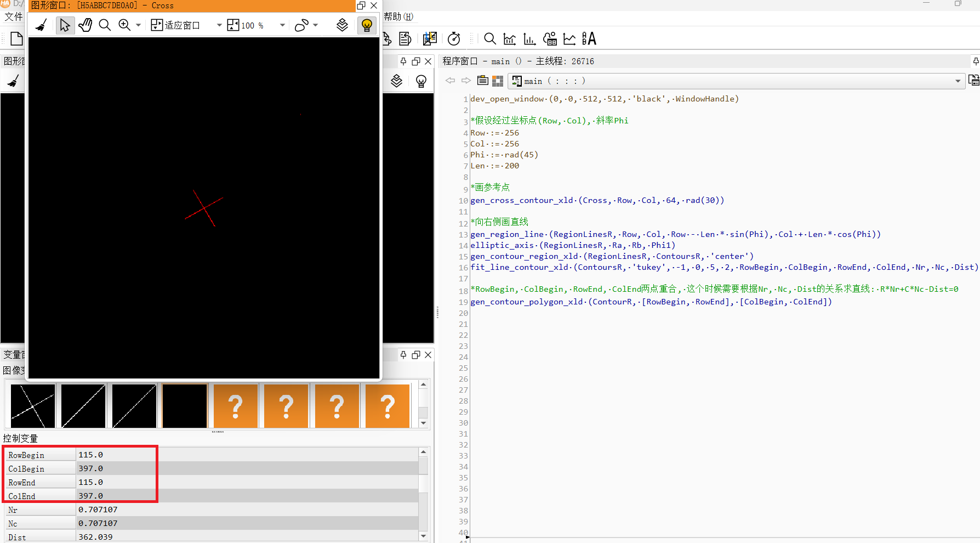
Task: Open the line profile chart icon
Action: pyautogui.click(x=569, y=39)
